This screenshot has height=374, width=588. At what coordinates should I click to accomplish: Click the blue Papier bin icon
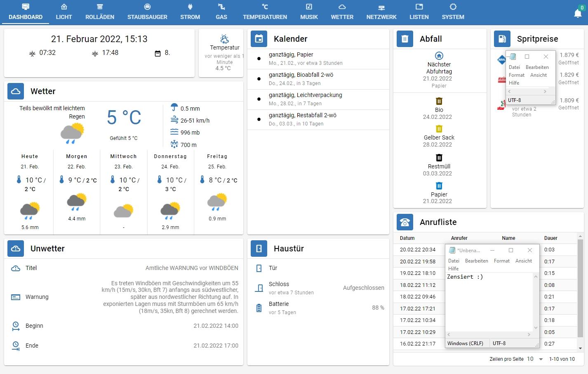(439, 186)
